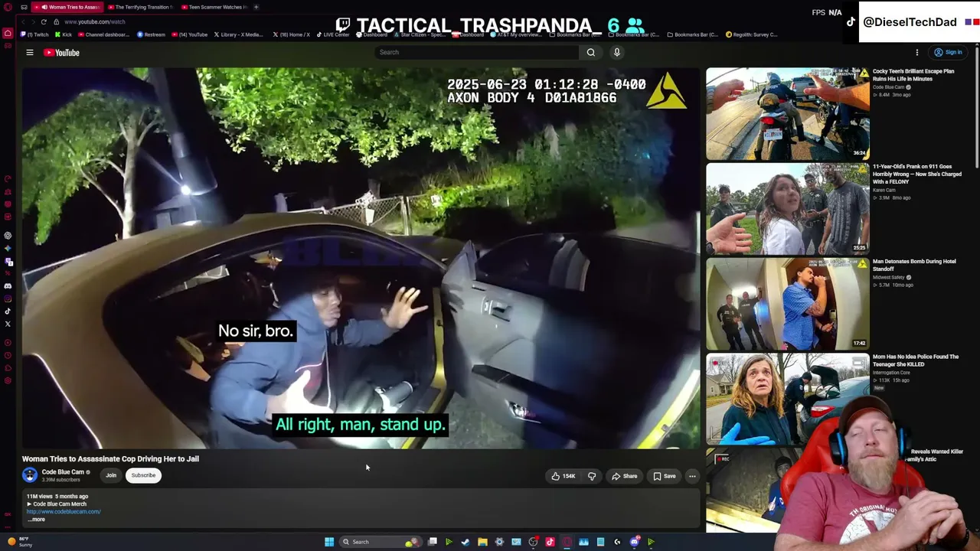Save the video to a playlist

(665, 476)
